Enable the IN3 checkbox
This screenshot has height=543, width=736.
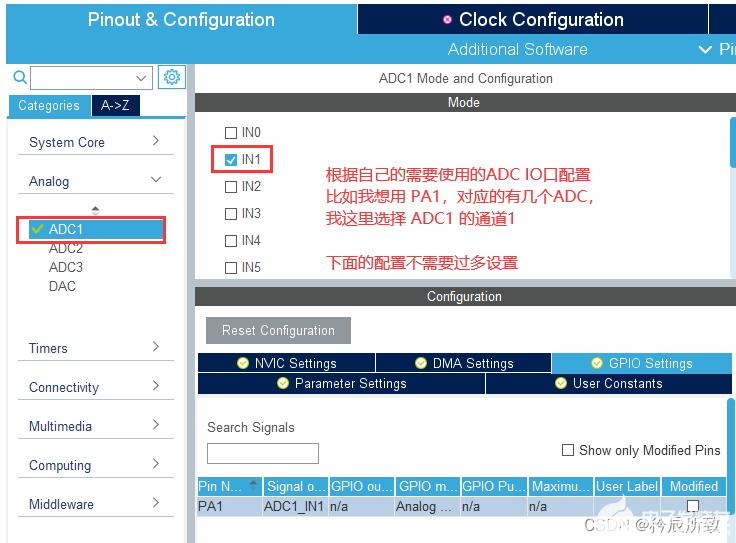231,214
